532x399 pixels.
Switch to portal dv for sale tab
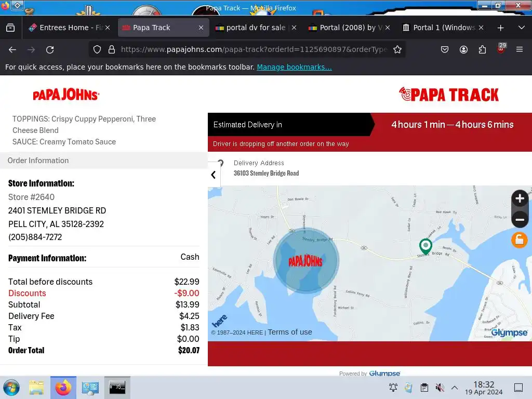[x=256, y=28]
